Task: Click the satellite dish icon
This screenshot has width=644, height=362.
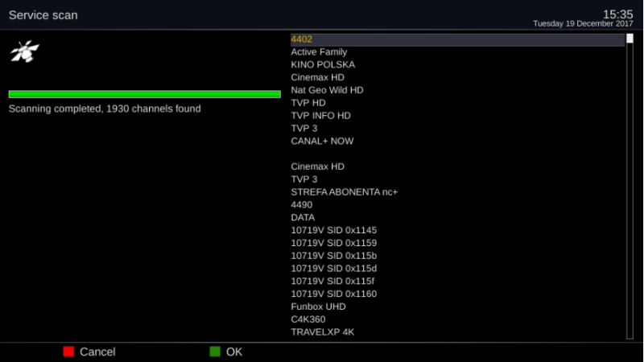Action: tap(25, 51)
